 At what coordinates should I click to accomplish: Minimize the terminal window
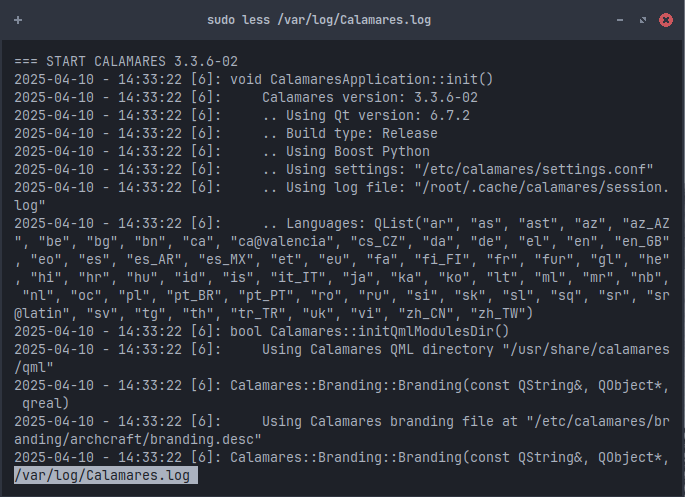[x=619, y=20]
